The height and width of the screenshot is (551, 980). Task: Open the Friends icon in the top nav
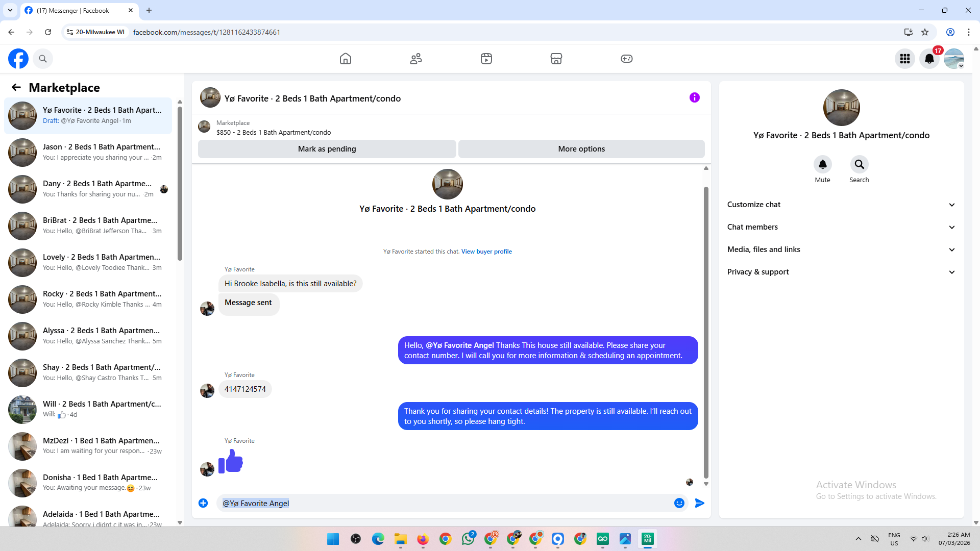click(x=416, y=59)
